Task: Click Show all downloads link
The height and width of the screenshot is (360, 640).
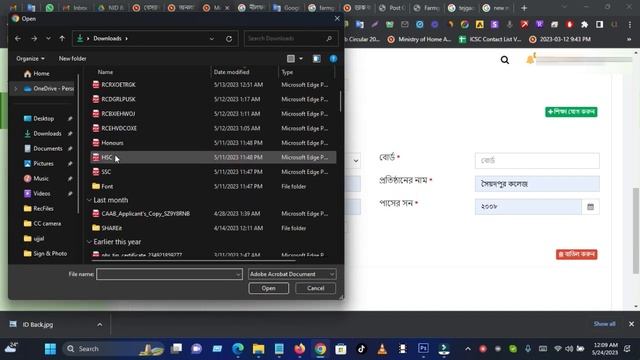Action: [604, 324]
